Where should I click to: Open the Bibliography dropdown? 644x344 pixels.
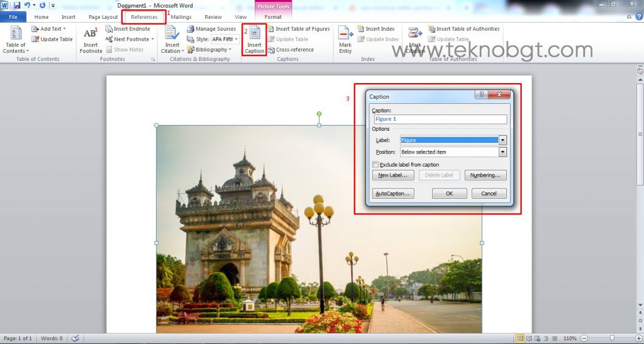pos(209,49)
